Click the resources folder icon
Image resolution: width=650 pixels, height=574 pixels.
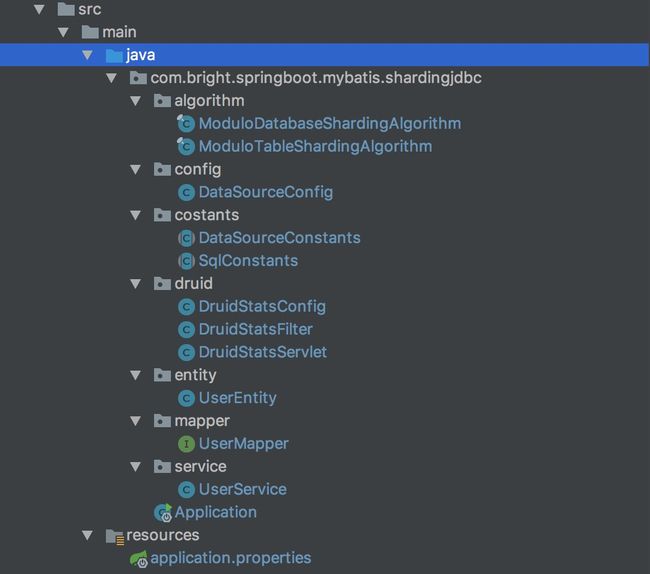[x=115, y=536]
